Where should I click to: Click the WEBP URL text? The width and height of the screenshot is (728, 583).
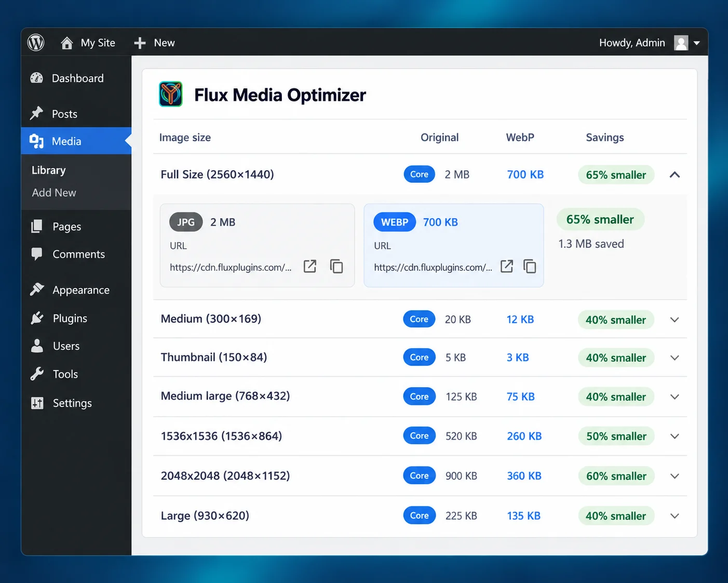click(x=433, y=267)
